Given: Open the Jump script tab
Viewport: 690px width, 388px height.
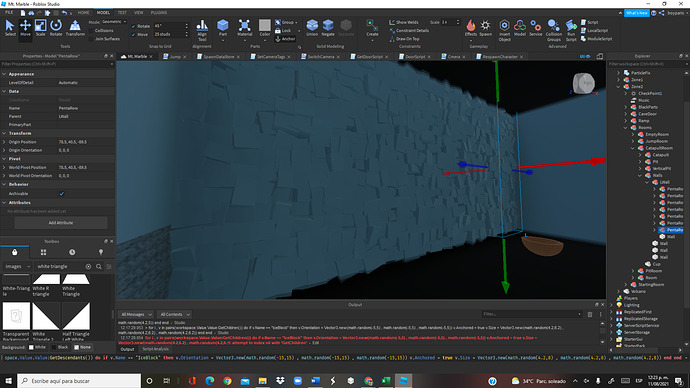Looking at the screenshot, I should (175, 56).
